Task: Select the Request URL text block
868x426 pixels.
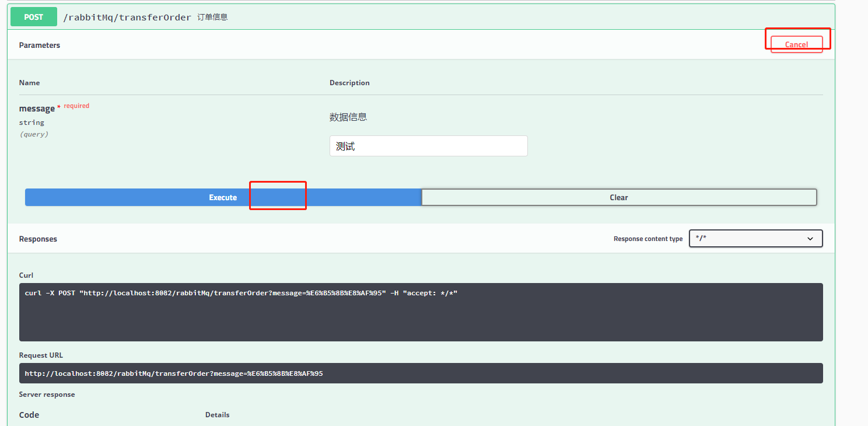Action: [x=421, y=373]
